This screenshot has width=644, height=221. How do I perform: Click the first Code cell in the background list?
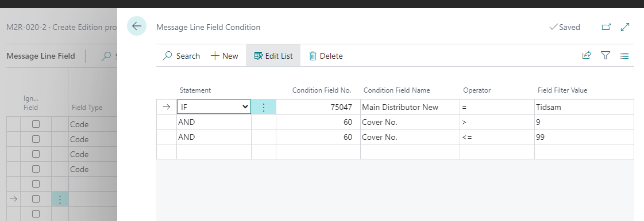pyautogui.click(x=93, y=124)
